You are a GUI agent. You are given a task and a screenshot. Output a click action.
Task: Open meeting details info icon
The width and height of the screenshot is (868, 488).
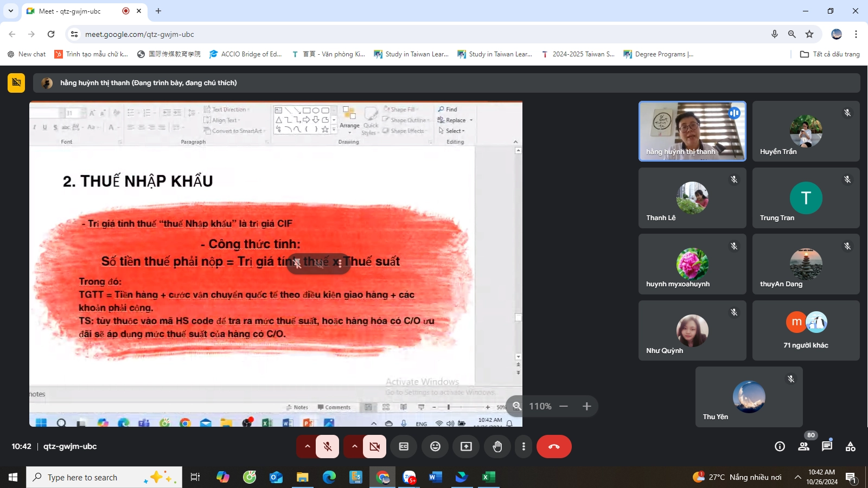[x=780, y=446]
